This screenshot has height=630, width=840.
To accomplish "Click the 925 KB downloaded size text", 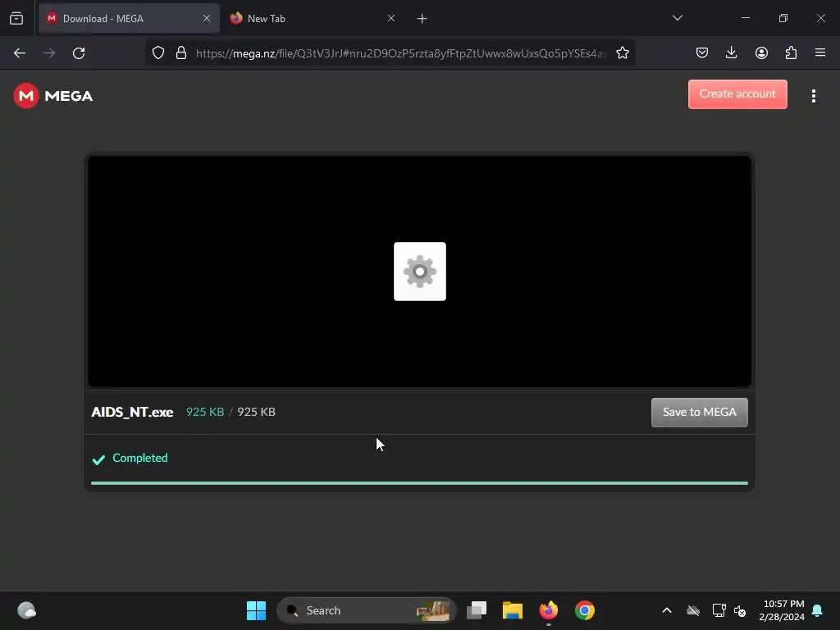I will pyautogui.click(x=204, y=412).
